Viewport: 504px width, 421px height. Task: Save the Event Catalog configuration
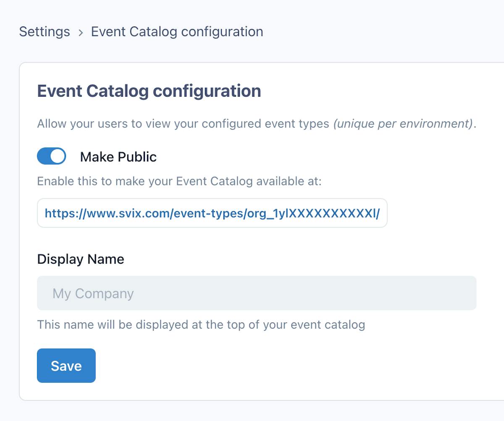pos(66,366)
